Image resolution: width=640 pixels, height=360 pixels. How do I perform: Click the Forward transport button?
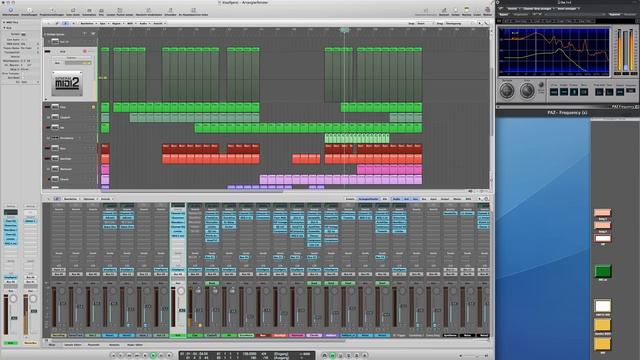tap(137, 356)
